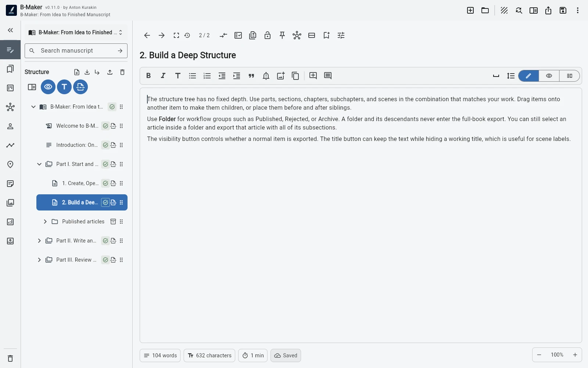Screen dimensions: 588x368
Task: Collapse the Part I. Start and node
Action: click(39, 164)
